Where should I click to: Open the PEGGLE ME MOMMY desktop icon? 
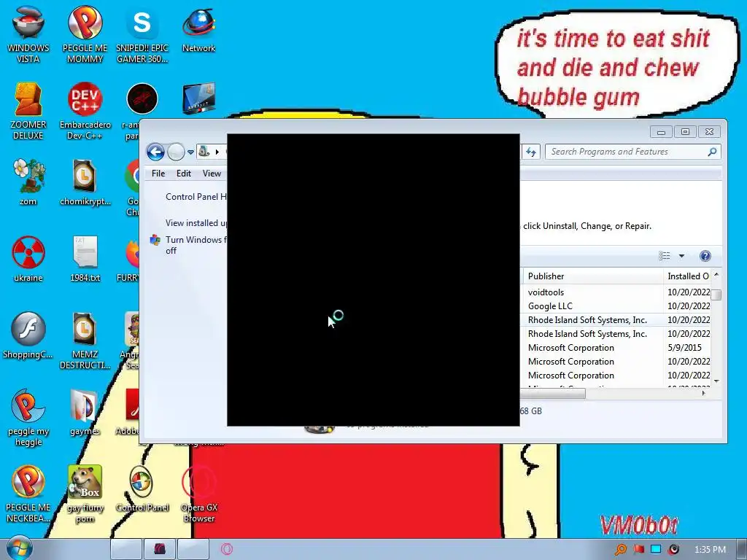(x=85, y=34)
